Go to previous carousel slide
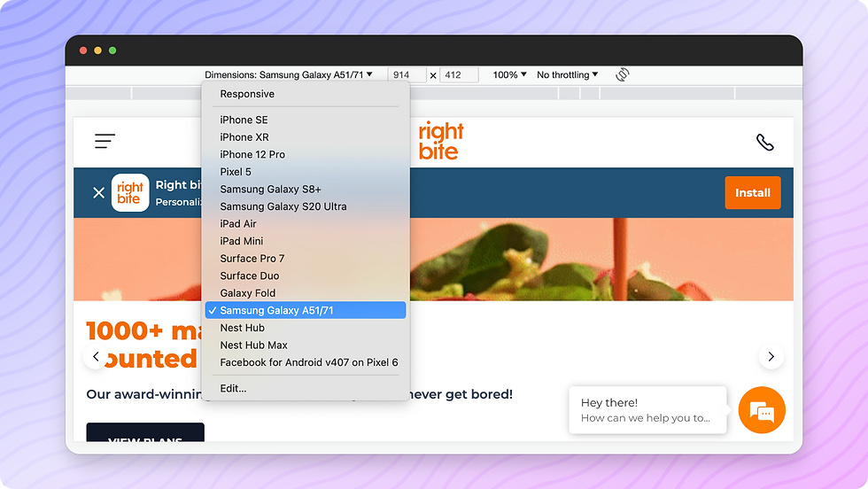This screenshot has height=489, width=868. 96,357
